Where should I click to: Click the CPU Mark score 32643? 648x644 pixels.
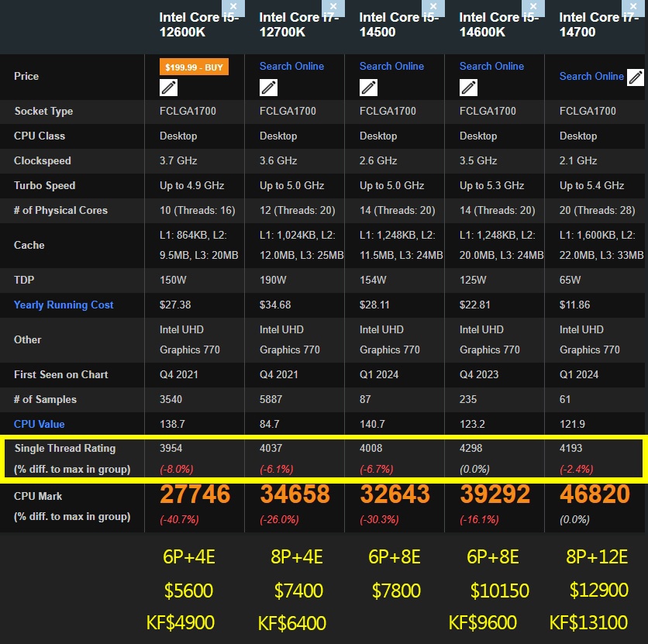(395, 494)
